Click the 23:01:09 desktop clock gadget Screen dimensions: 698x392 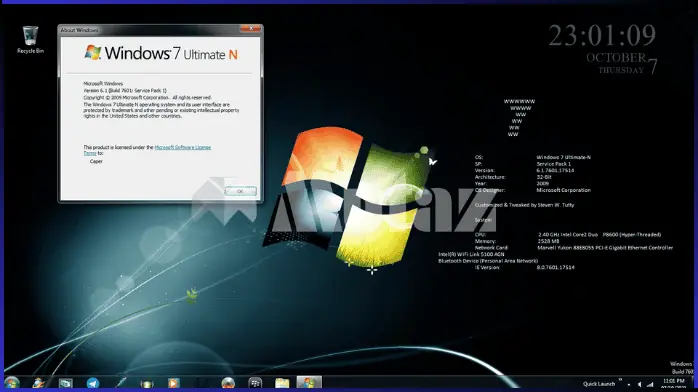coord(602,36)
